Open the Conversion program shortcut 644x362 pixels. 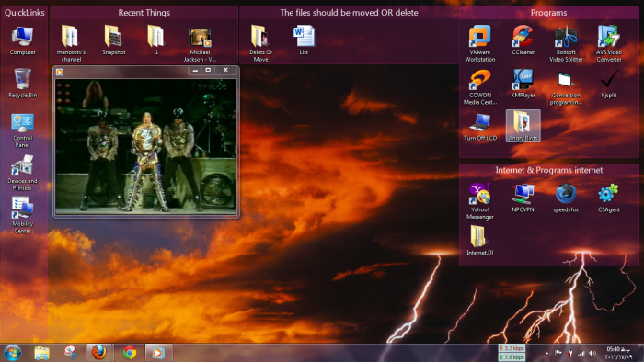566,87
